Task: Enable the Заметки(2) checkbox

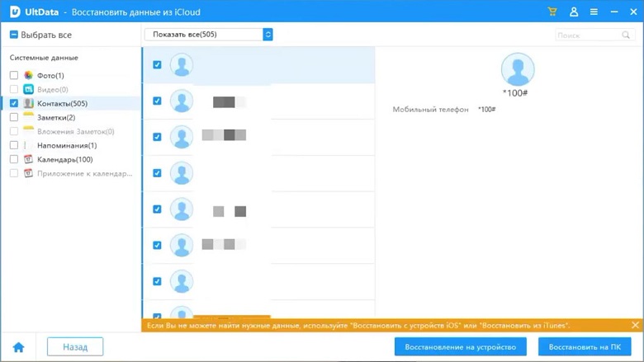Action: (14, 117)
